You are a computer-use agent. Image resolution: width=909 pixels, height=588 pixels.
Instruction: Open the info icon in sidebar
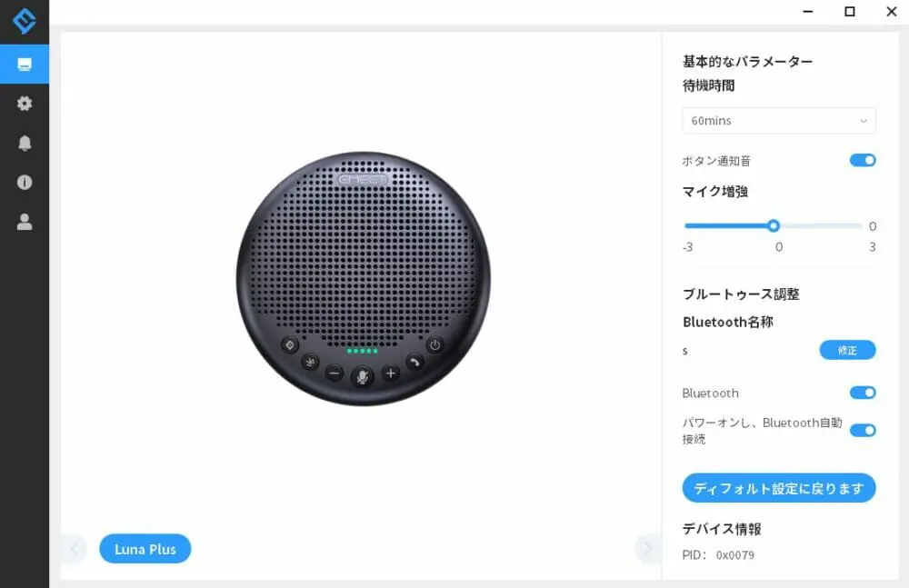click(x=25, y=182)
